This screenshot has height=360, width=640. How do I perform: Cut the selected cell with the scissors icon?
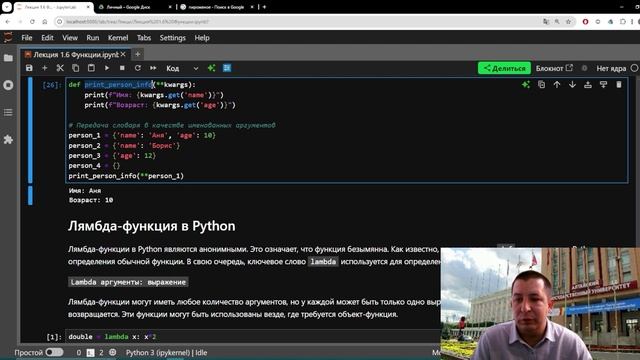(x=60, y=68)
